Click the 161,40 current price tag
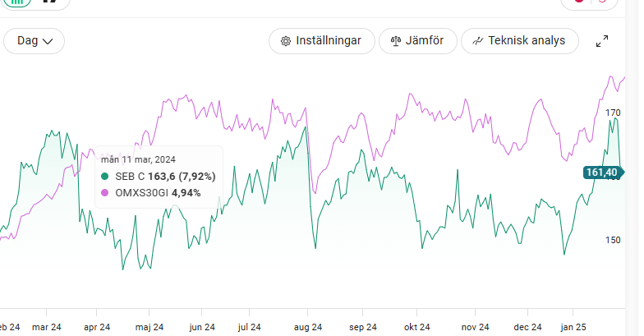Screen dimensions: 644x336 pyautogui.click(x=600, y=172)
